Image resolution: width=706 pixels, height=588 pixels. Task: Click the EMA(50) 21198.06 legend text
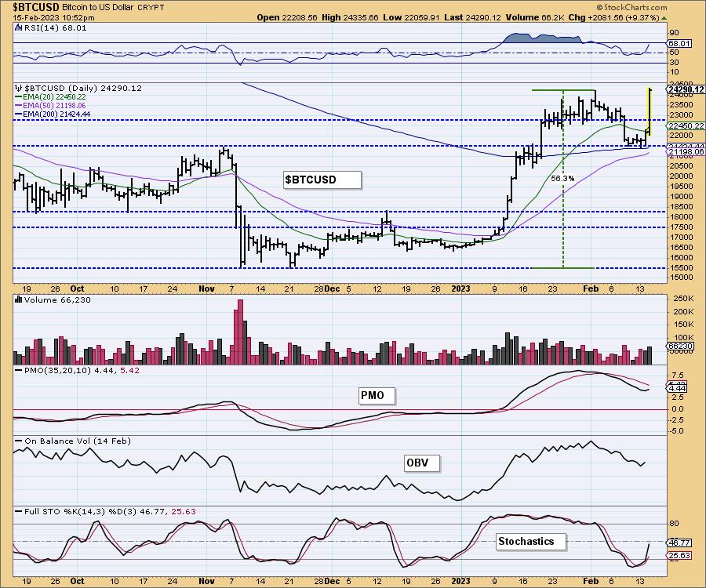(54, 105)
